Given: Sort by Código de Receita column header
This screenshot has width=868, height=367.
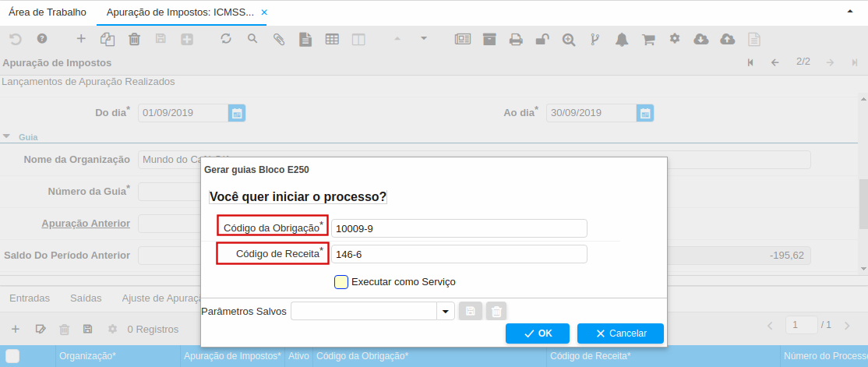Looking at the screenshot, I should click(x=663, y=356).
